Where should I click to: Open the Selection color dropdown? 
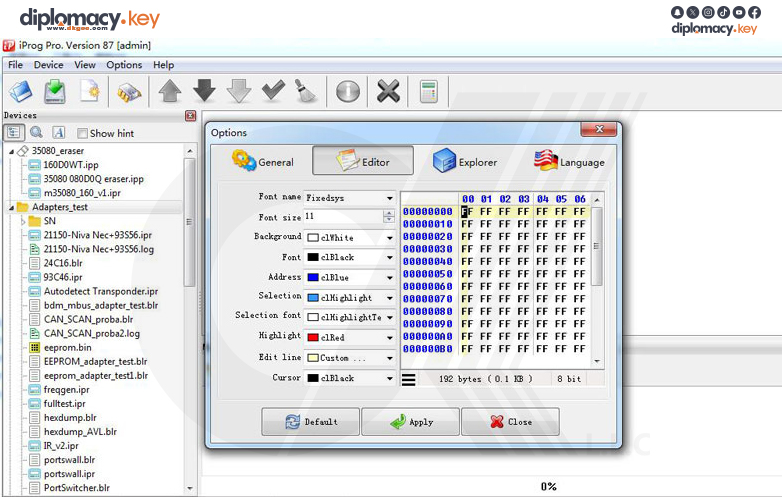pyautogui.click(x=390, y=298)
